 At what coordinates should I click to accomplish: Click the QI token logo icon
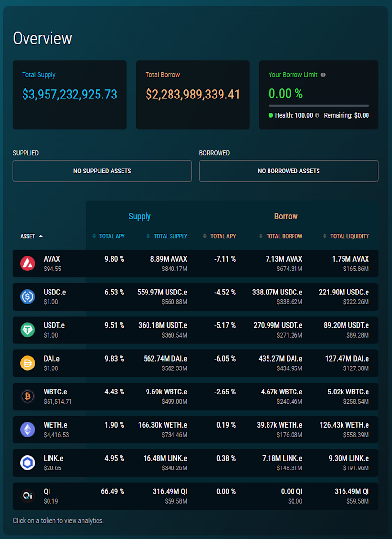pos(27,496)
